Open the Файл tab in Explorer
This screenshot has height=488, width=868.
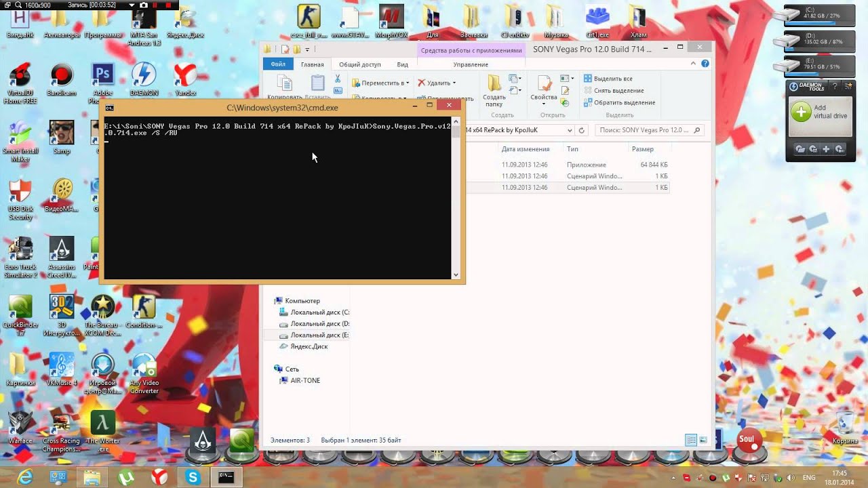coord(277,64)
